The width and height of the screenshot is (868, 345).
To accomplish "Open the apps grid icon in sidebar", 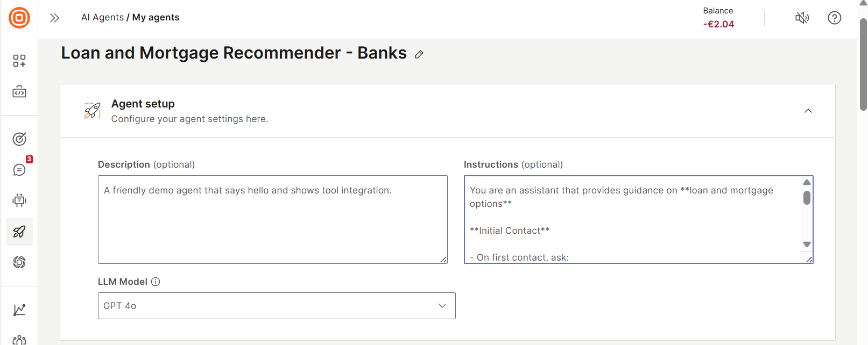I will (x=19, y=61).
